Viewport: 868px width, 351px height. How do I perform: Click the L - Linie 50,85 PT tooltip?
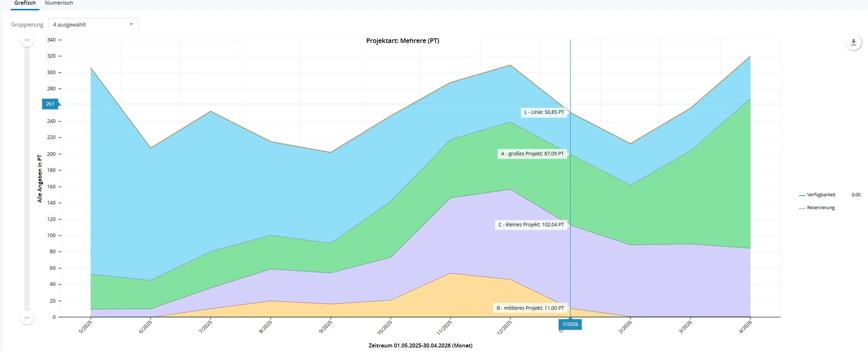tap(544, 112)
